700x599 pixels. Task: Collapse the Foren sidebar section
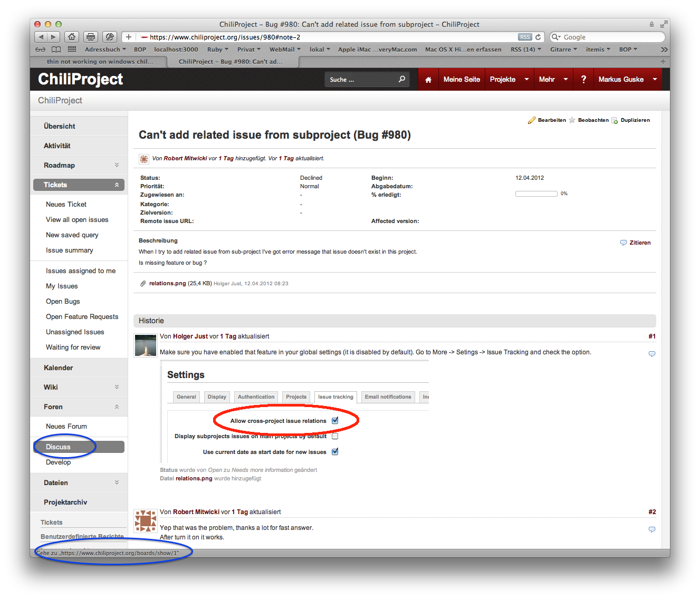(117, 407)
